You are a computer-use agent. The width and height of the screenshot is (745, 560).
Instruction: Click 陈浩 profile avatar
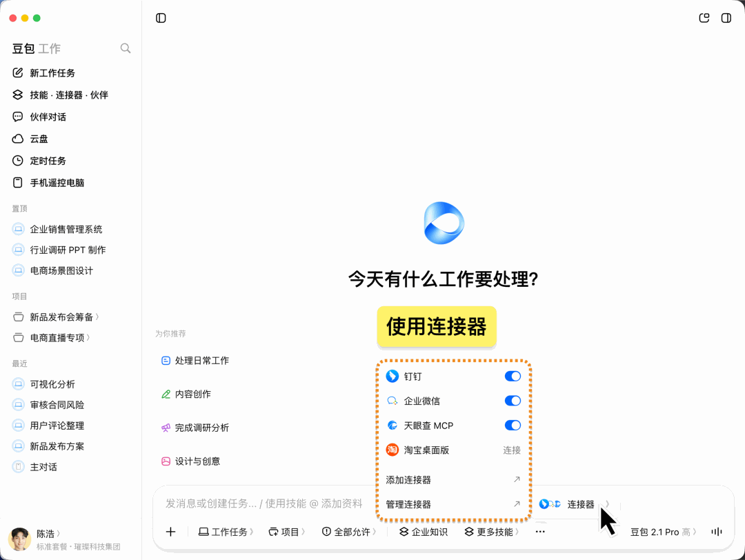point(19,539)
